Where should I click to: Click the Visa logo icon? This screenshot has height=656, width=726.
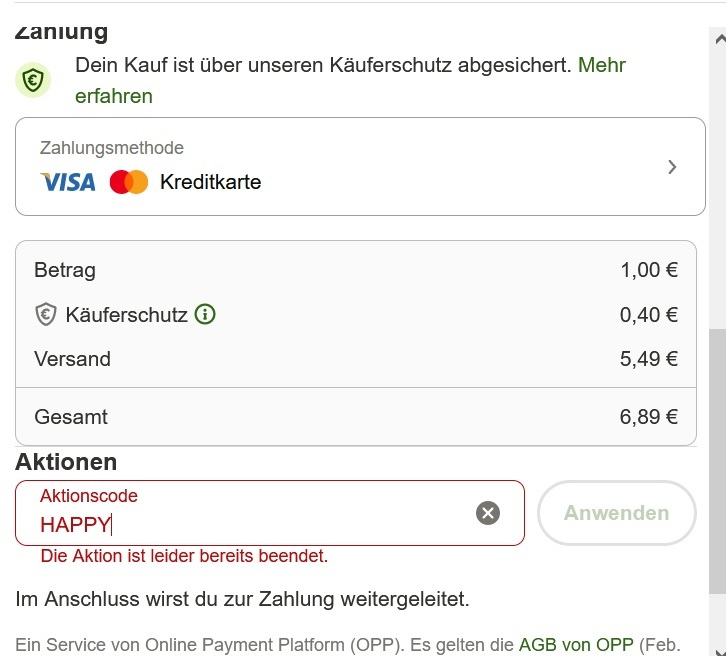[x=68, y=182]
